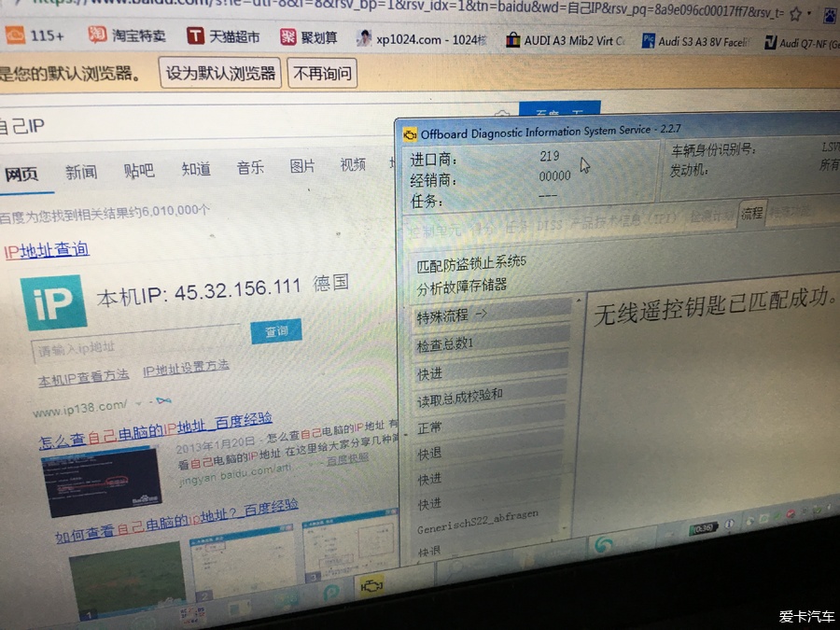Switch to the 贴吧 tab

coord(139,171)
